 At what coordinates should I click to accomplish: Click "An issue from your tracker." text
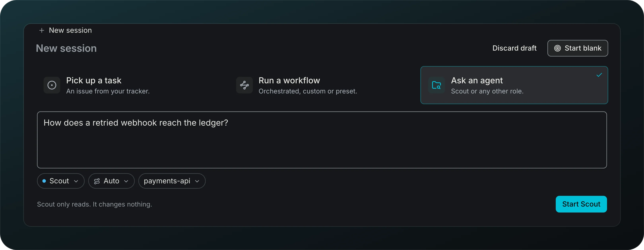click(x=108, y=91)
